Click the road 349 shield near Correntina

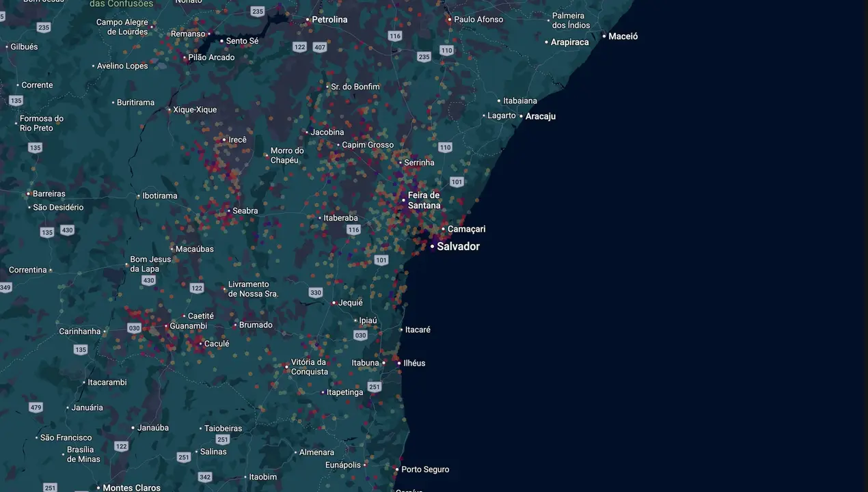coord(5,288)
